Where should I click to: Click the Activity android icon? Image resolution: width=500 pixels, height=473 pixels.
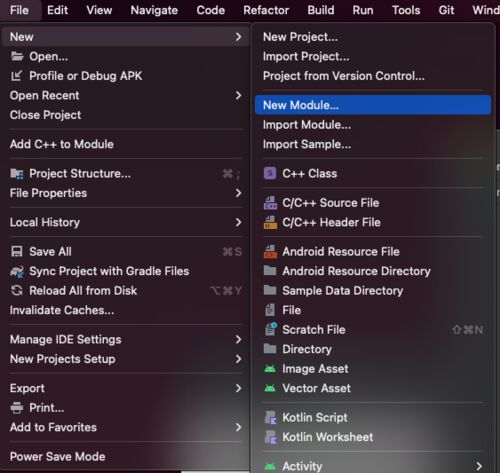pos(270,466)
